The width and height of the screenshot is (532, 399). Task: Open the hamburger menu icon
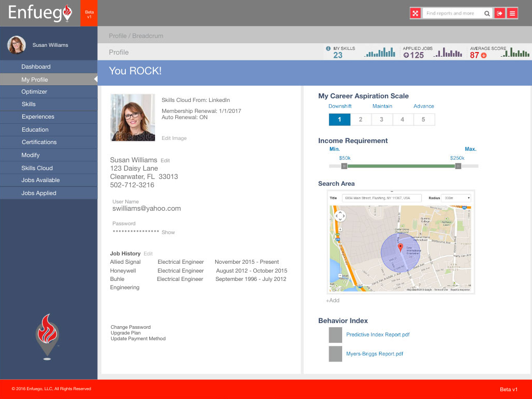(512, 14)
